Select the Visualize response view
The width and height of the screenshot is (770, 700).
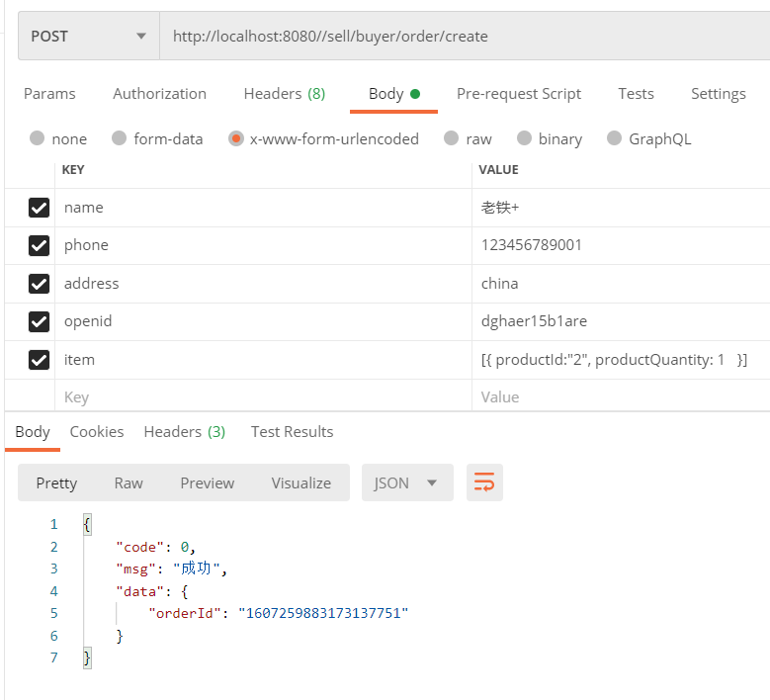(x=300, y=482)
